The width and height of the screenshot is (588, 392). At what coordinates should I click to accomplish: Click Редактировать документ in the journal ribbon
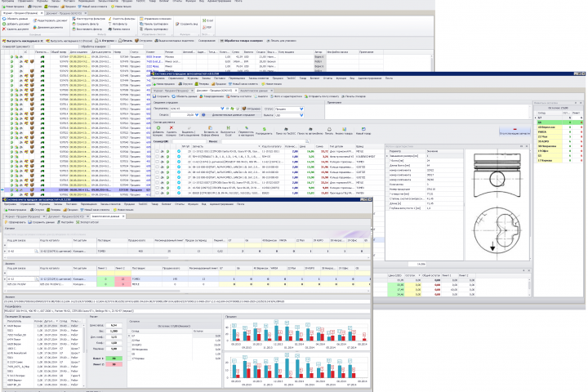(x=50, y=20)
